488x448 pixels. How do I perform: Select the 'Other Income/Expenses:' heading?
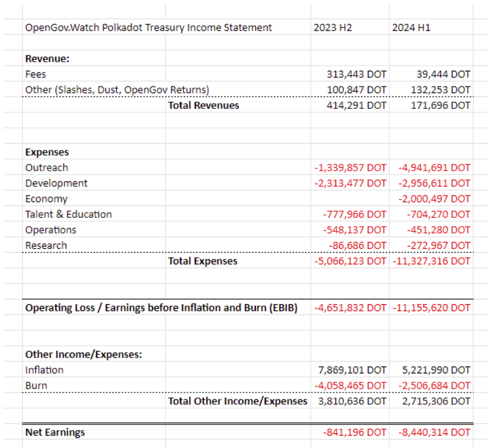point(84,355)
